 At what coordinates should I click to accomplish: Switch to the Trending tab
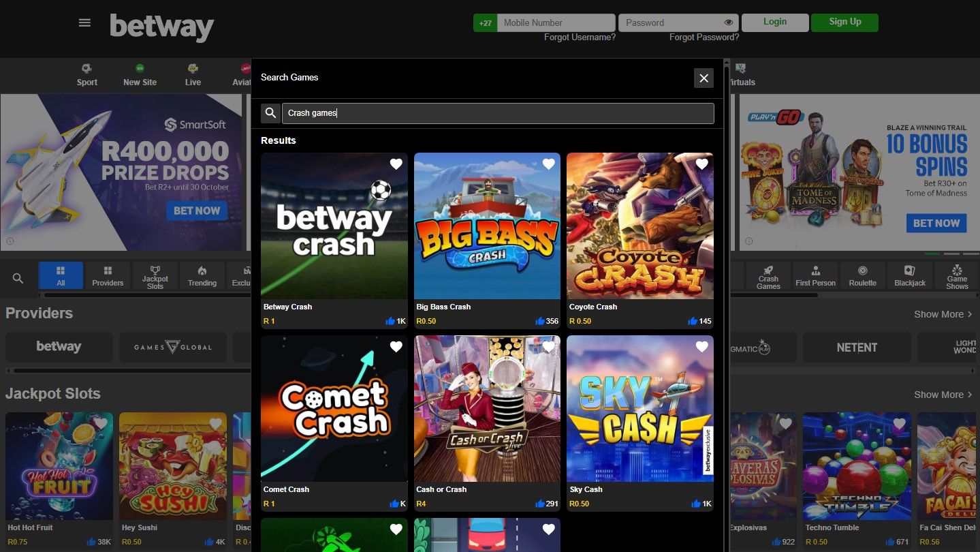click(x=202, y=275)
